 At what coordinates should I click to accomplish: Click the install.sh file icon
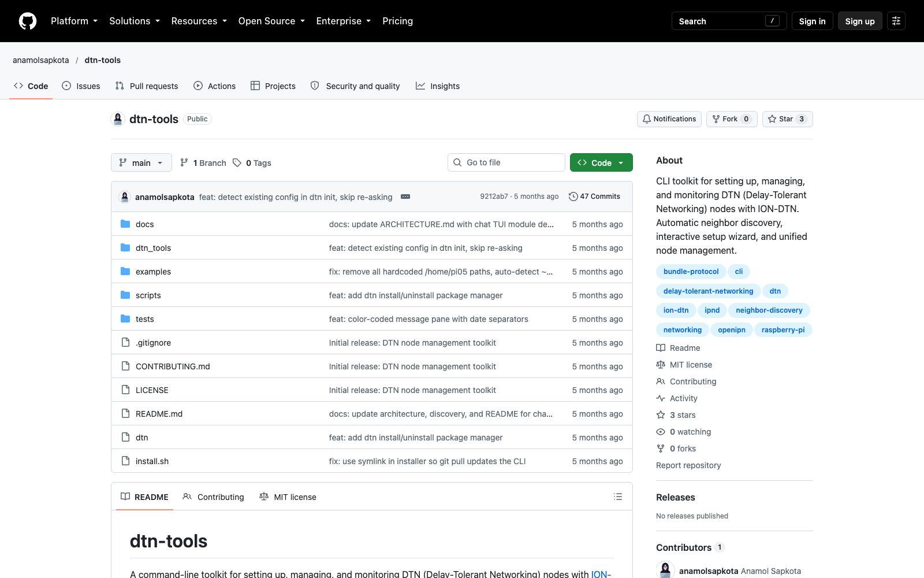[125, 461]
